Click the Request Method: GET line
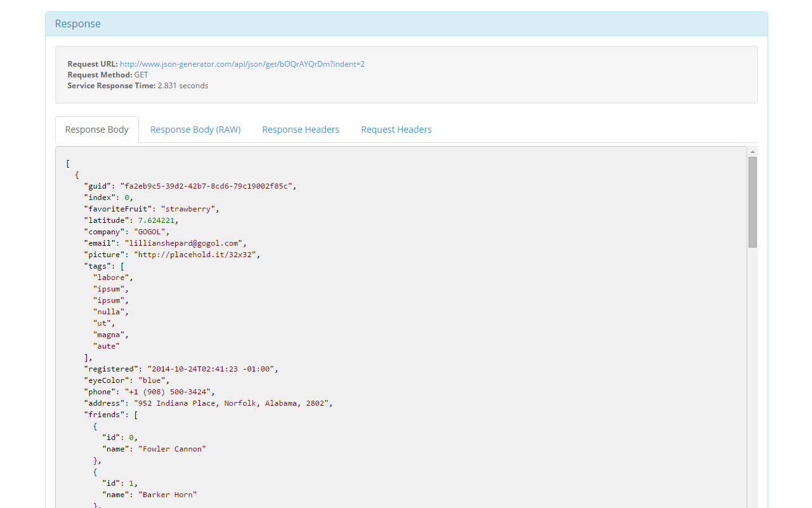This screenshot has height=508, width=812. click(x=108, y=75)
